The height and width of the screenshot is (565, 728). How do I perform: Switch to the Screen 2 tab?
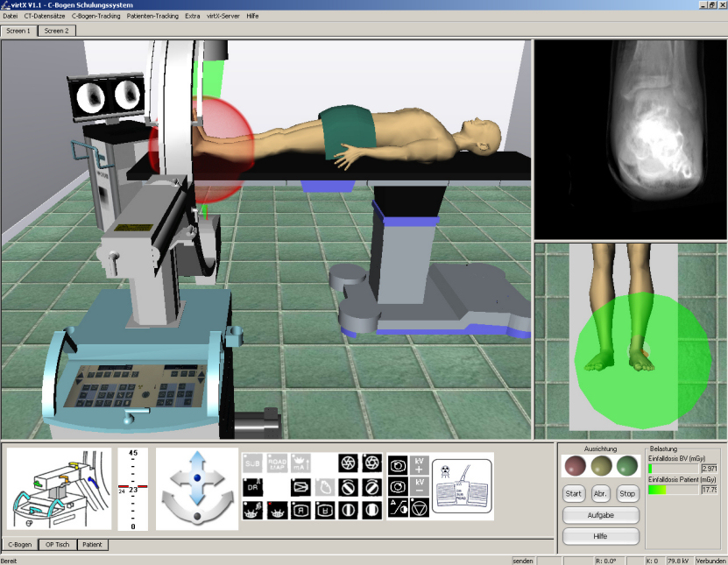[x=57, y=31]
